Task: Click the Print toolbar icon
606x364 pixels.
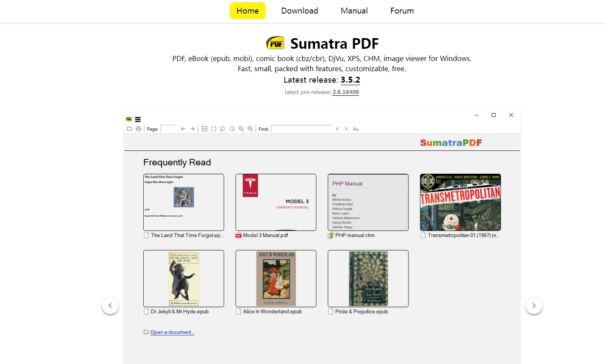Action: 139,129
